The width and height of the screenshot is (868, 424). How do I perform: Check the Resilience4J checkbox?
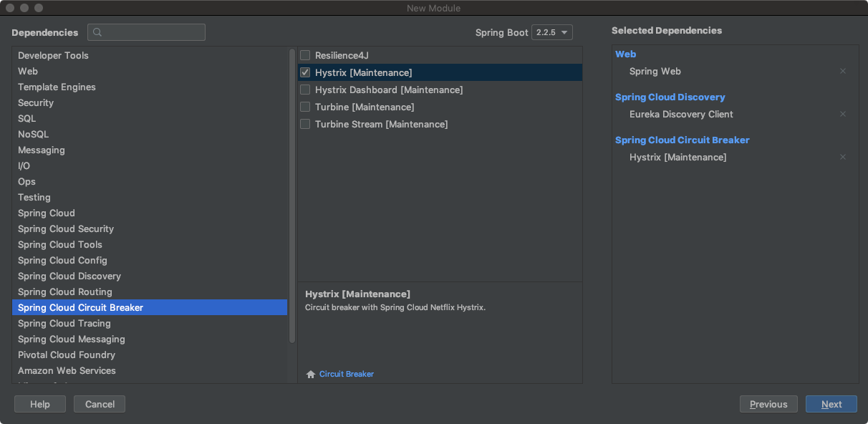point(305,55)
